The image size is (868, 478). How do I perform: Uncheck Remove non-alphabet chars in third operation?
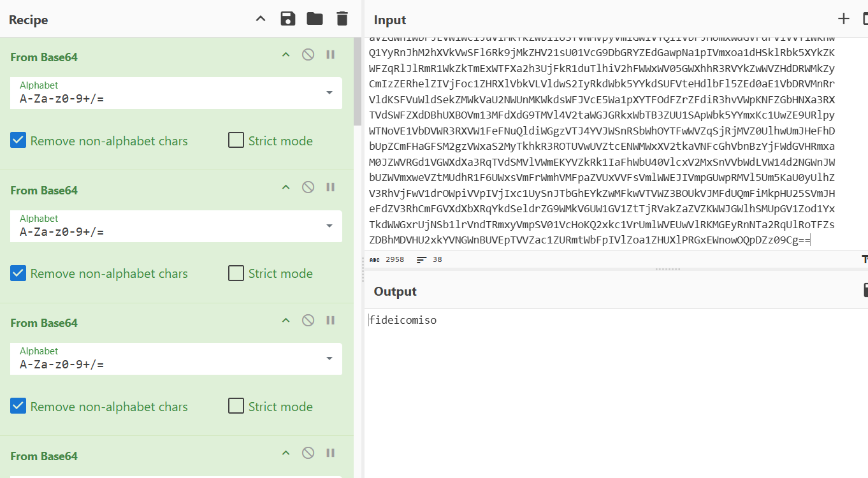(18, 407)
